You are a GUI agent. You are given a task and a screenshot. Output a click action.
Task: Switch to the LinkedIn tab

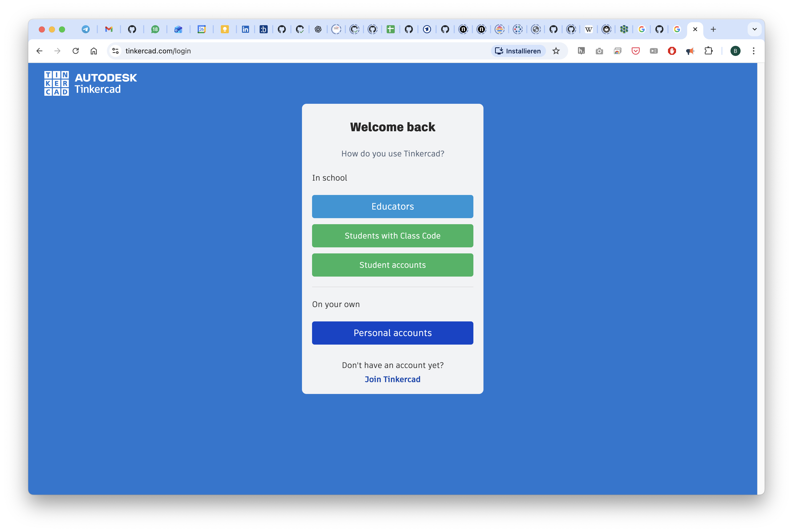pyautogui.click(x=245, y=29)
